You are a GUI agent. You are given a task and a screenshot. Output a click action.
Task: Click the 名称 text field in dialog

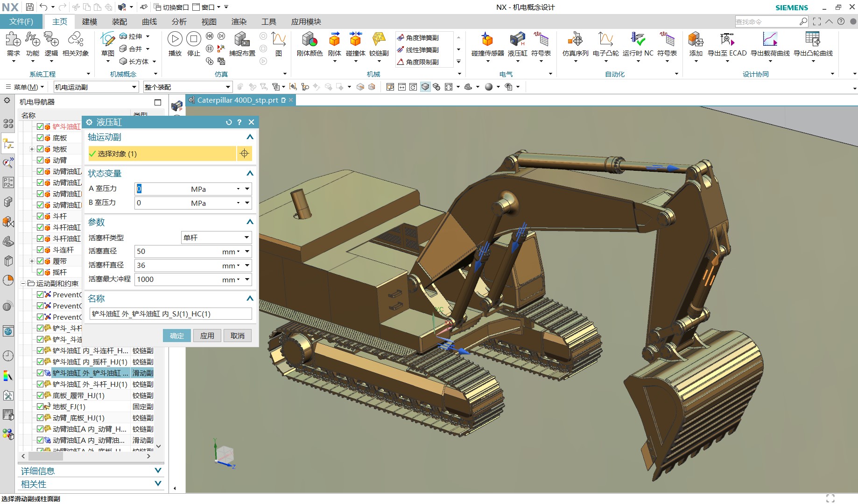tap(171, 314)
